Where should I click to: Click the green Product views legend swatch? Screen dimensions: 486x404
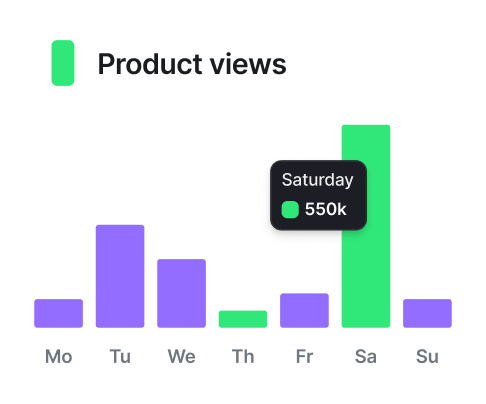click(x=63, y=63)
